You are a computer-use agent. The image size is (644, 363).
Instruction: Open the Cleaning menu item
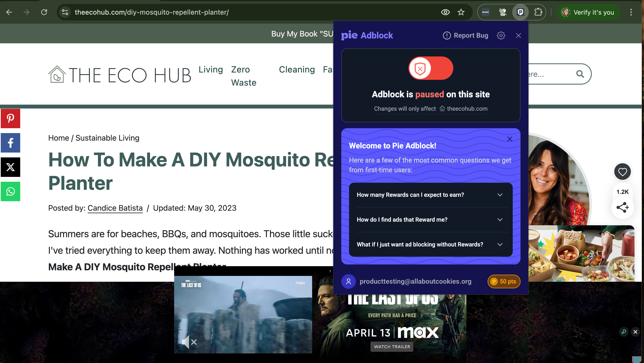pos(297,69)
